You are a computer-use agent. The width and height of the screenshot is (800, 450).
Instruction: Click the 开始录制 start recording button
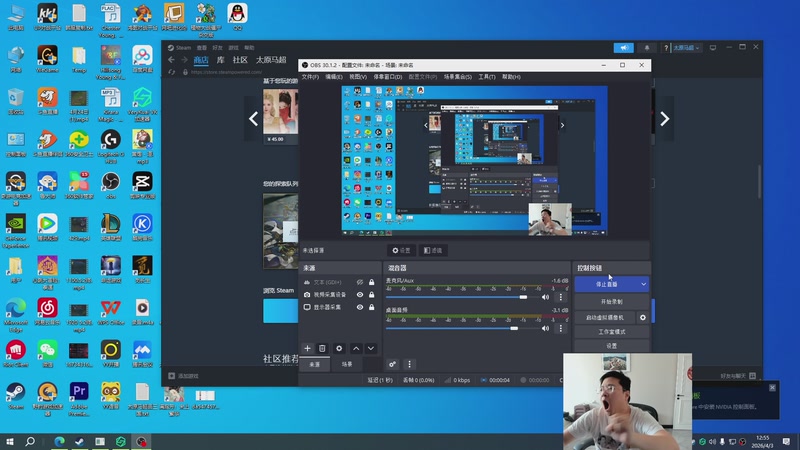[612, 302]
